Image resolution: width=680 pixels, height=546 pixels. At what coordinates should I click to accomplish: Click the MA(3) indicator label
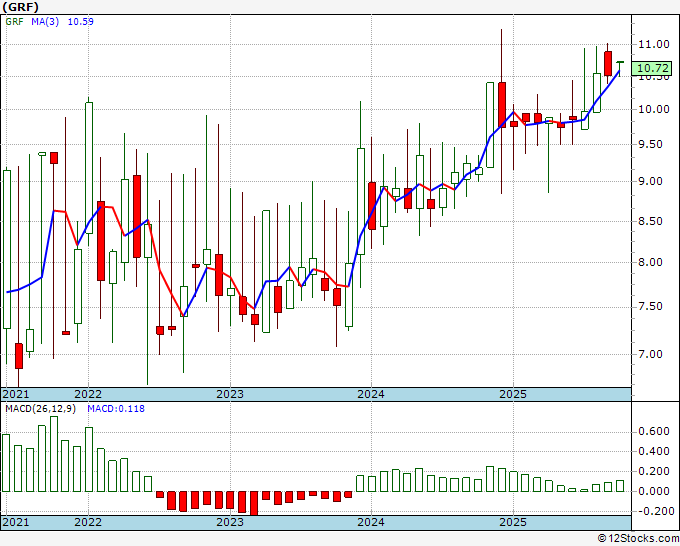click(x=45, y=23)
